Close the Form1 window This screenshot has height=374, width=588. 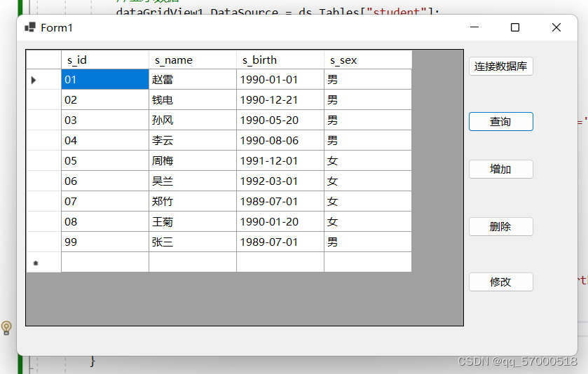[x=556, y=27]
